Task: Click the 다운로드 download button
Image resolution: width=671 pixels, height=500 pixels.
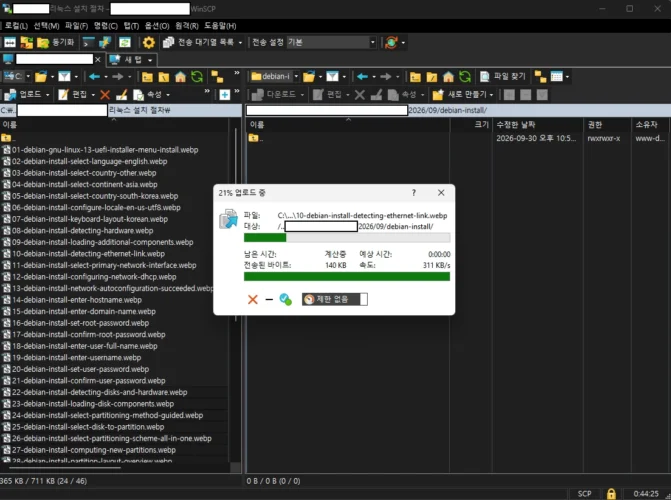Action: pyautogui.click(x=274, y=94)
